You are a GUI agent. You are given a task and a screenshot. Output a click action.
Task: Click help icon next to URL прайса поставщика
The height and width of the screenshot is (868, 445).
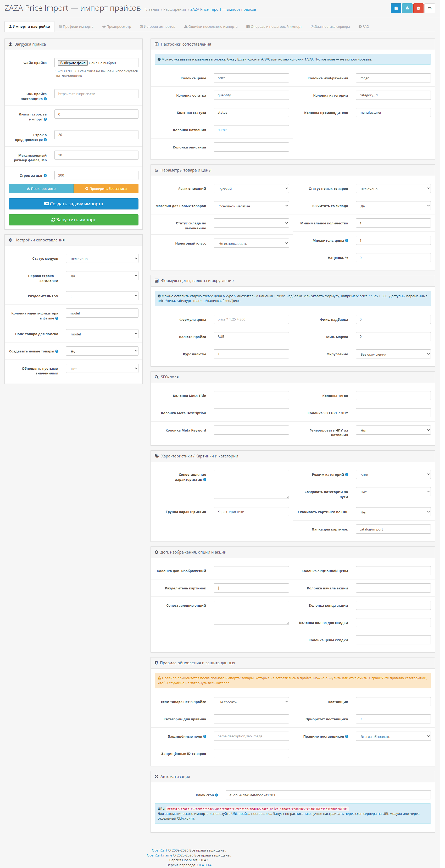click(45, 99)
